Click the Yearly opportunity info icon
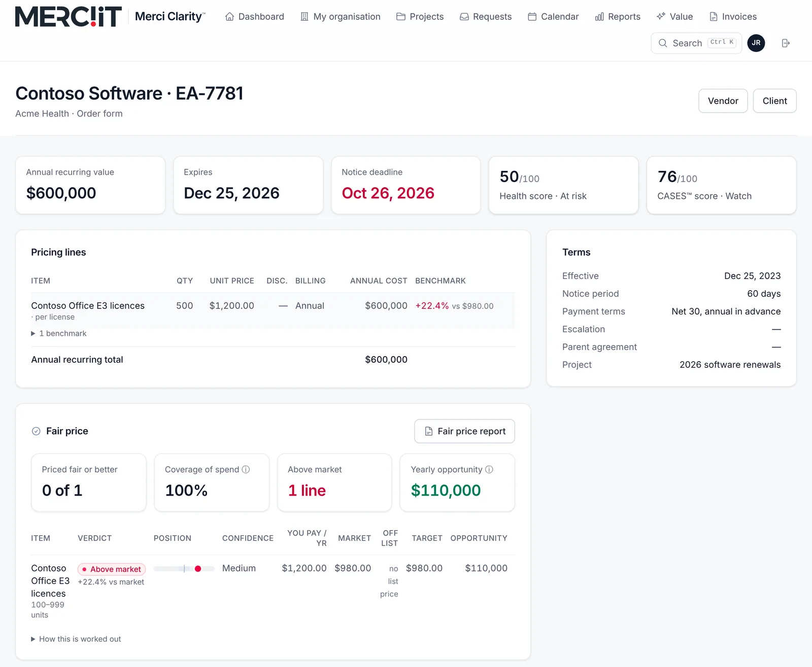 [x=489, y=470]
